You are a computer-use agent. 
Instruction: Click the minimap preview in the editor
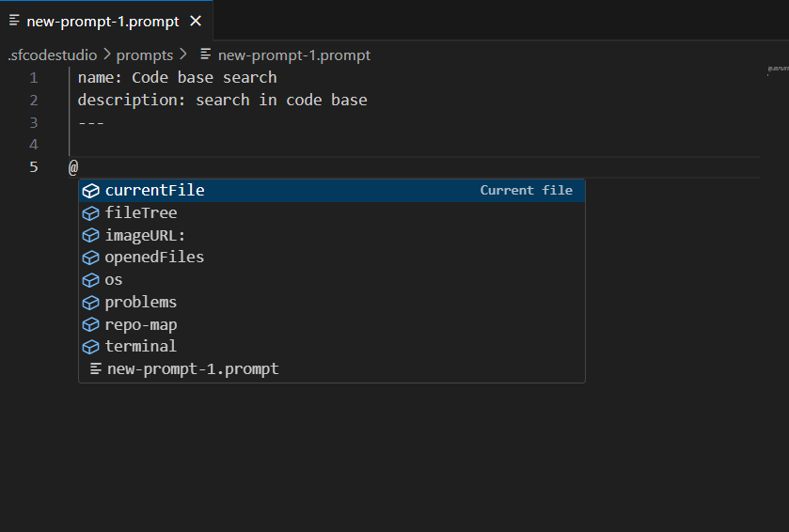coord(777,69)
